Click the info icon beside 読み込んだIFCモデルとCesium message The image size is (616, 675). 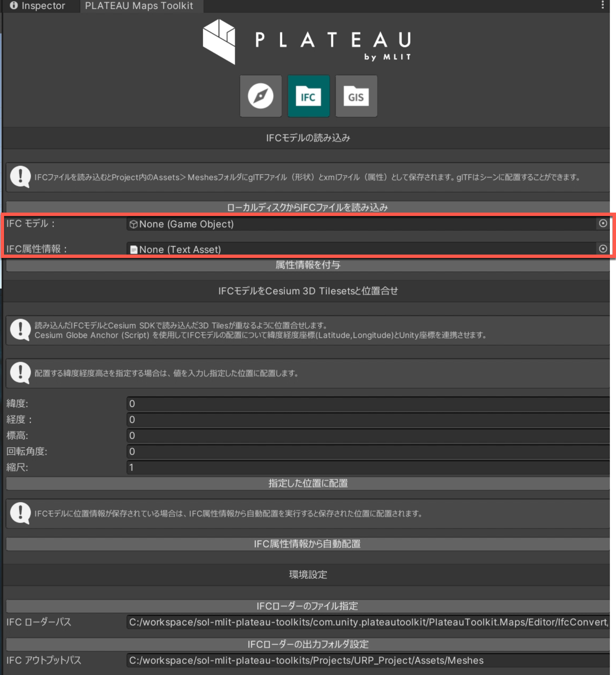coord(20,330)
